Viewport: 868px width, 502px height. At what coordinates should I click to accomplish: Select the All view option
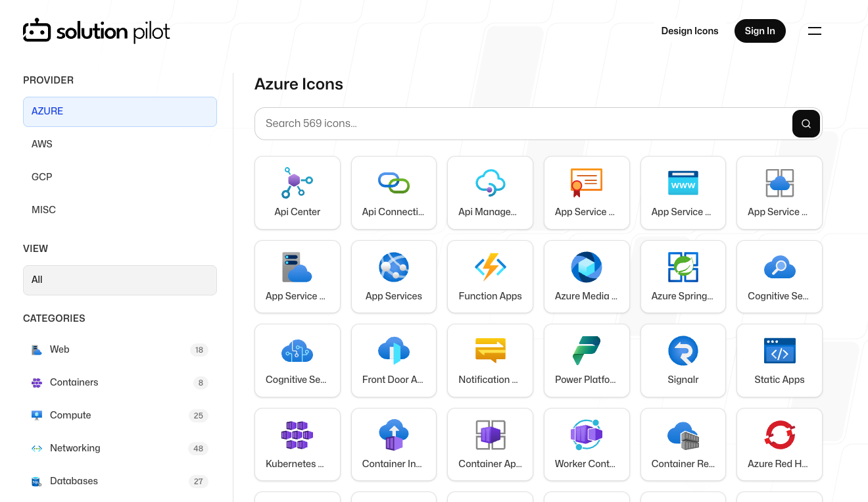tap(120, 280)
